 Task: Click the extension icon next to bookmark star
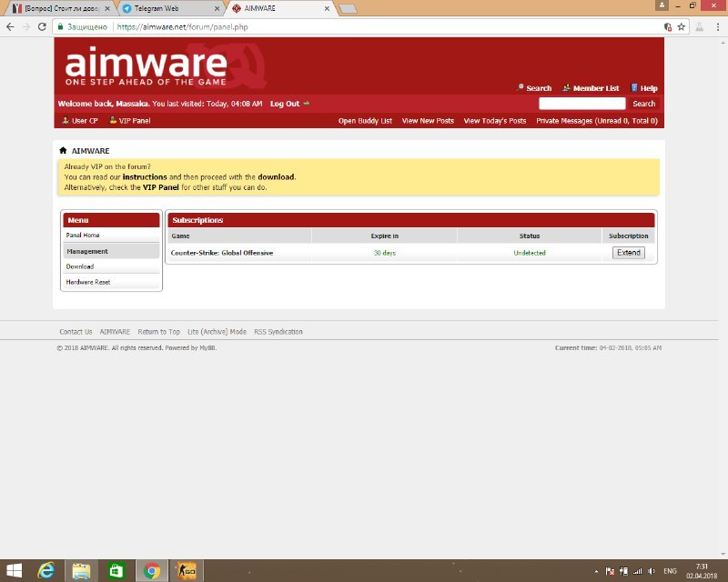pos(668,27)
